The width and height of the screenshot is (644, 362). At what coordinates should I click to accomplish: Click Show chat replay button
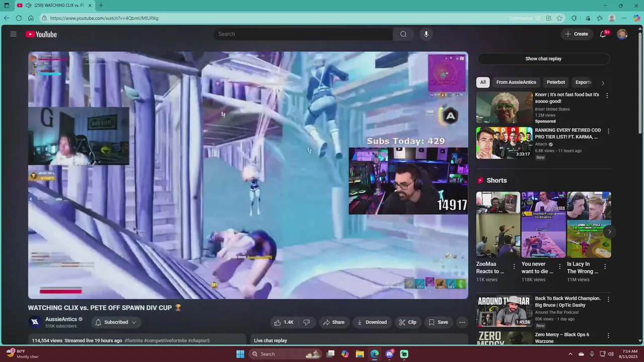tap(543, 59)
